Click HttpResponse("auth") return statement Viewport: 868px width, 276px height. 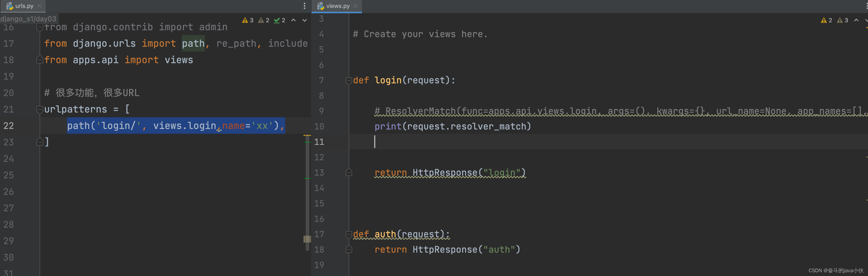pos(448,249)
